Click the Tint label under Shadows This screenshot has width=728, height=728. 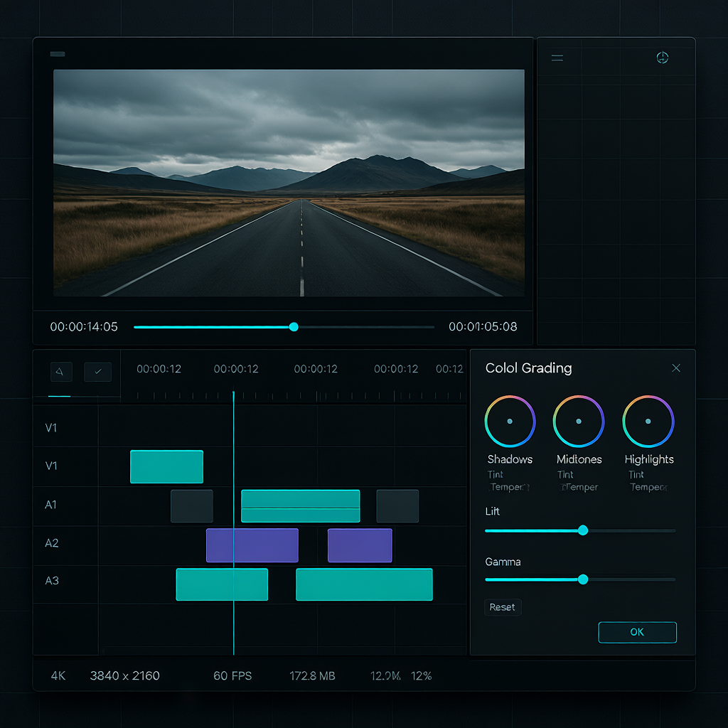pyautogui.click(x=496, y=474)
